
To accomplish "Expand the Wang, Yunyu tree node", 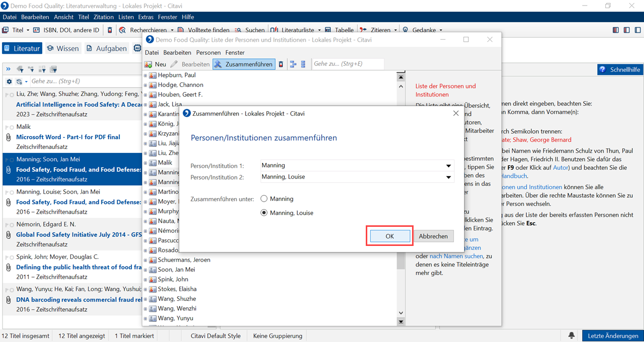I will click(x=146, y=318).
